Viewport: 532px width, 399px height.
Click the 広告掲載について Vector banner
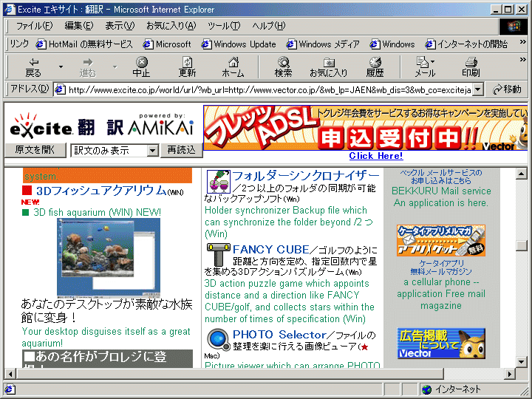coord(441,344)
